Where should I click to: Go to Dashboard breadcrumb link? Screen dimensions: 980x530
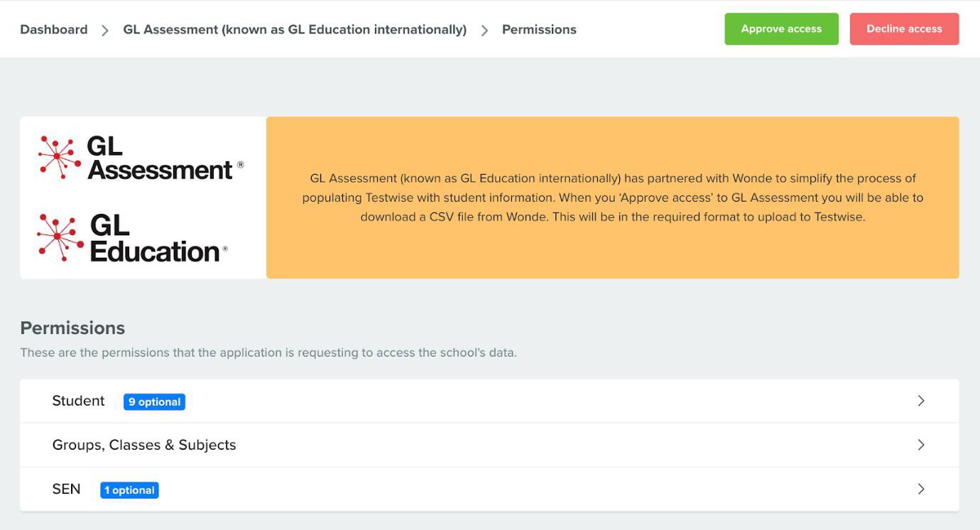[54, 30]
